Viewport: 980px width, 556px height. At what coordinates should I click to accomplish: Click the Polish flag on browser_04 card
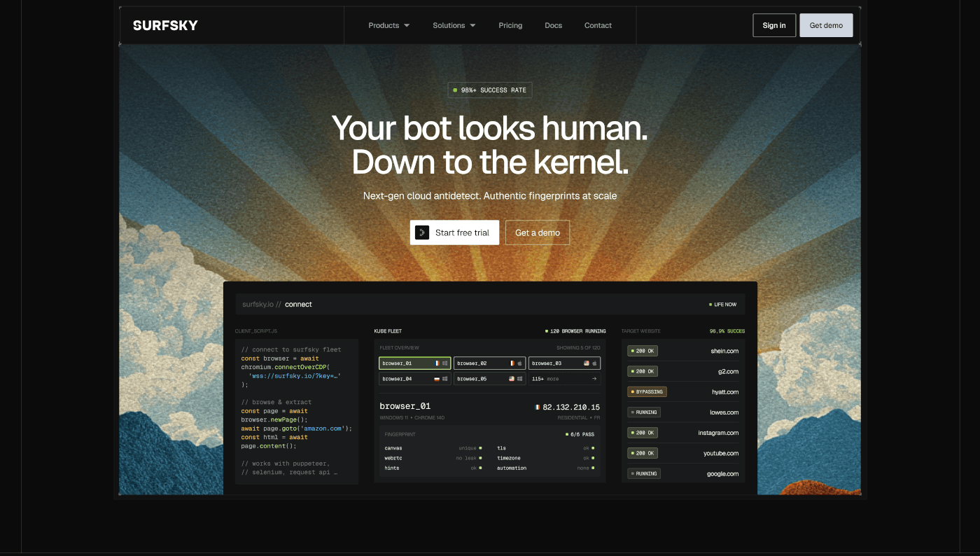pos(437,379)
